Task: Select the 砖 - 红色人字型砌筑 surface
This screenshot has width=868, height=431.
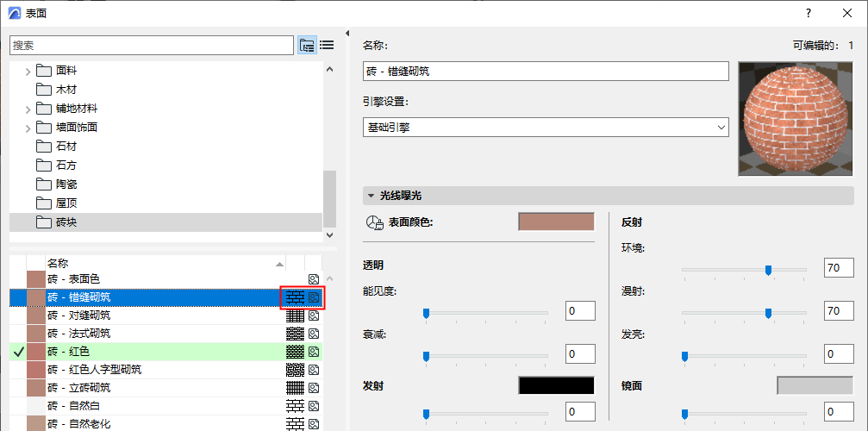Action: coord(166,369)
